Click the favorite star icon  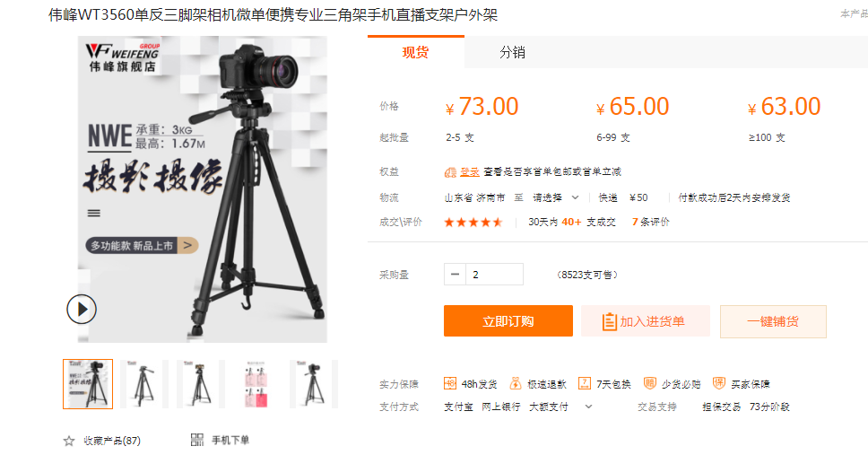pos(69,441)
